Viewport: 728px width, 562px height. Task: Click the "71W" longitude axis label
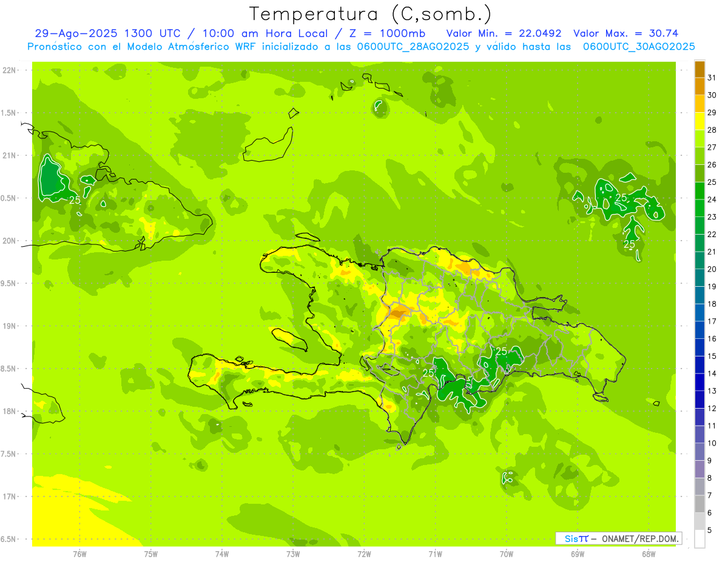click(435, 554)
